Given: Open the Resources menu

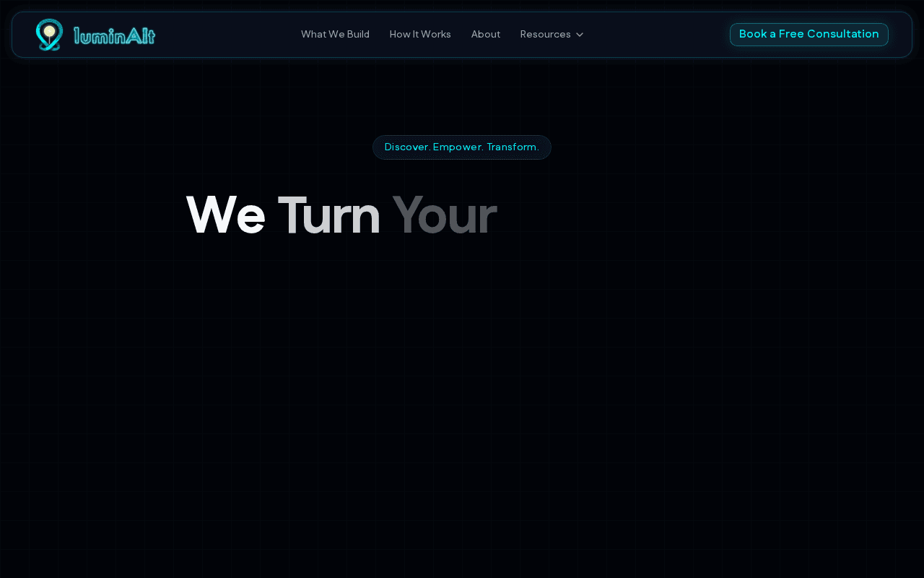Looking at the screenshot, I should click(x=552, y=34).
